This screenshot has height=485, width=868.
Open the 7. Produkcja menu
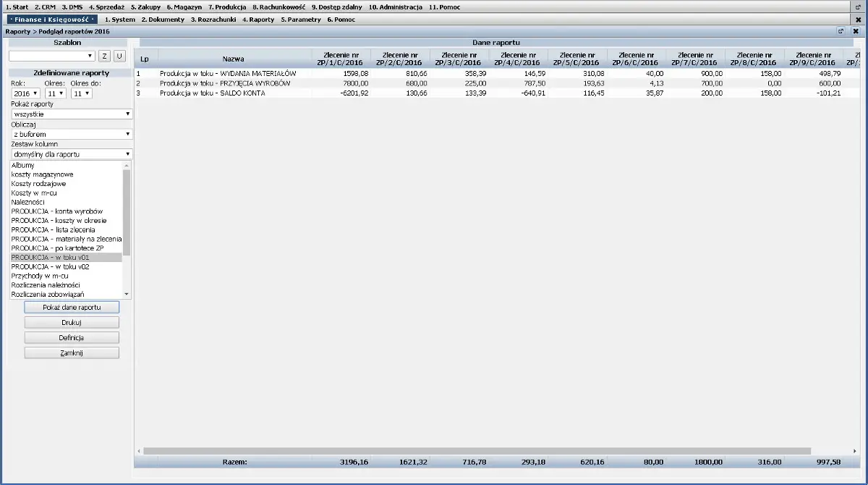point(227,7)
